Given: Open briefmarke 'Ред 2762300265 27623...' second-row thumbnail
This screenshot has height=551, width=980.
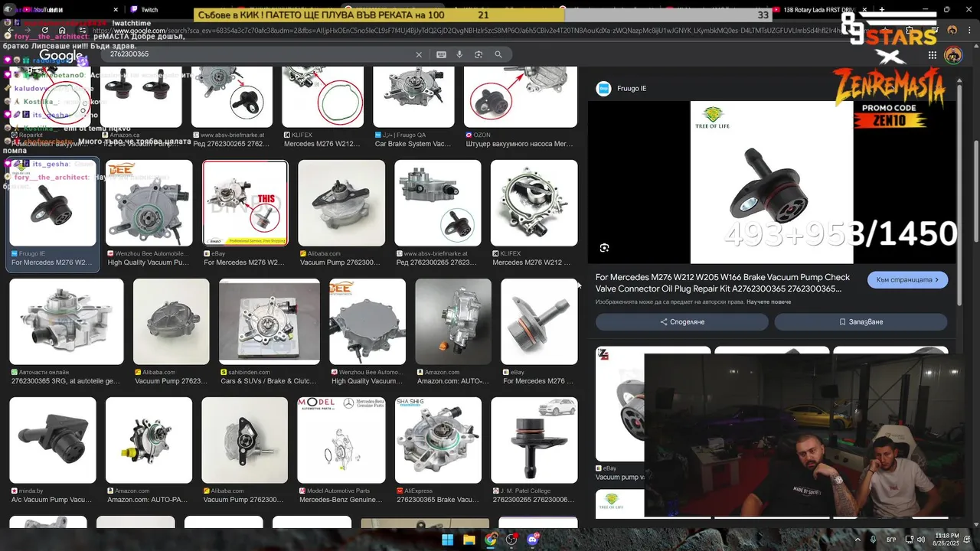Looking at the screenshot, I should [x=438, y=204].
